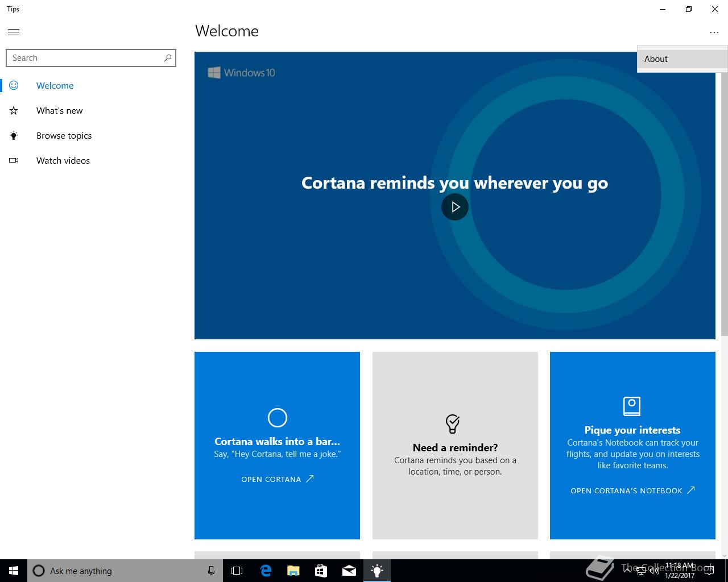
Task: Click the Pique your interests heading
Action: pos(632,430)
